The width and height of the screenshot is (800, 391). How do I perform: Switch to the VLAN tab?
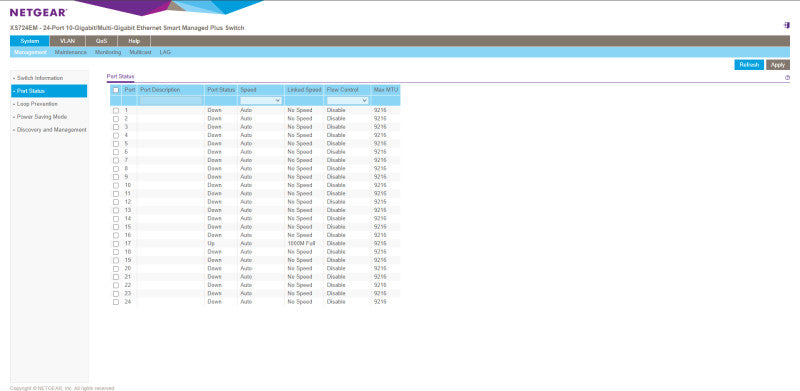(67, 41)
